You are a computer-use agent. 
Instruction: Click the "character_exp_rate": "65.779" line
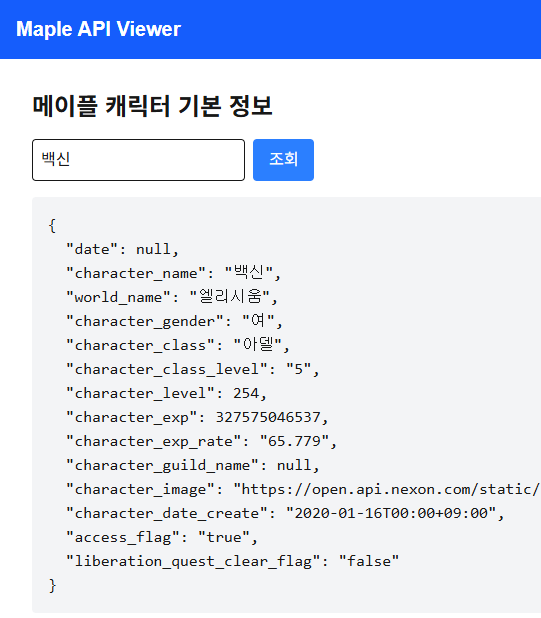pos(201,441)
